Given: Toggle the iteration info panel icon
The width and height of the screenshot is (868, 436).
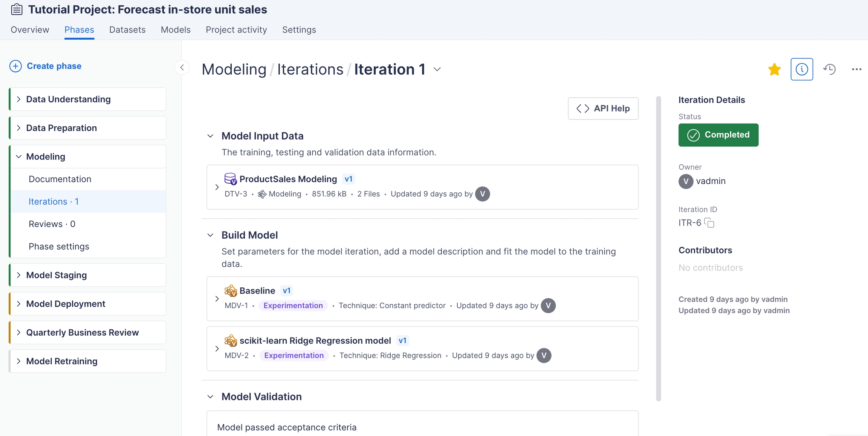Looking at the screenshot, I should (802, 69).
